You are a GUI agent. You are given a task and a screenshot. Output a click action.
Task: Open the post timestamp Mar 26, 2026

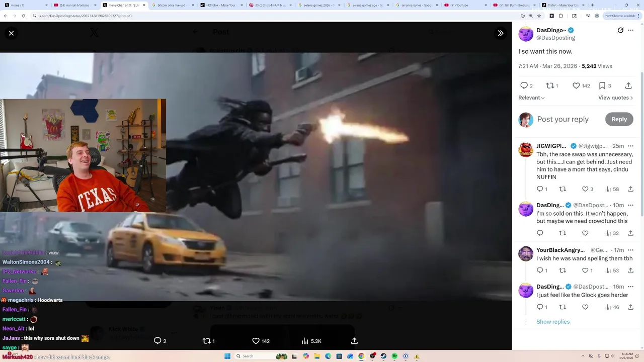pos(548,66)
